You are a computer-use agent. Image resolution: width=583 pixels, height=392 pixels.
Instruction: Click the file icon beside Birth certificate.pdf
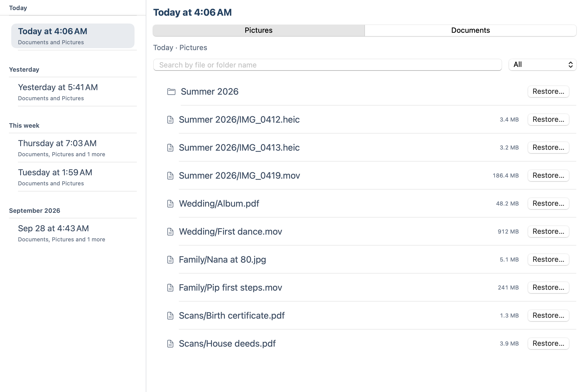pos(170,316)
